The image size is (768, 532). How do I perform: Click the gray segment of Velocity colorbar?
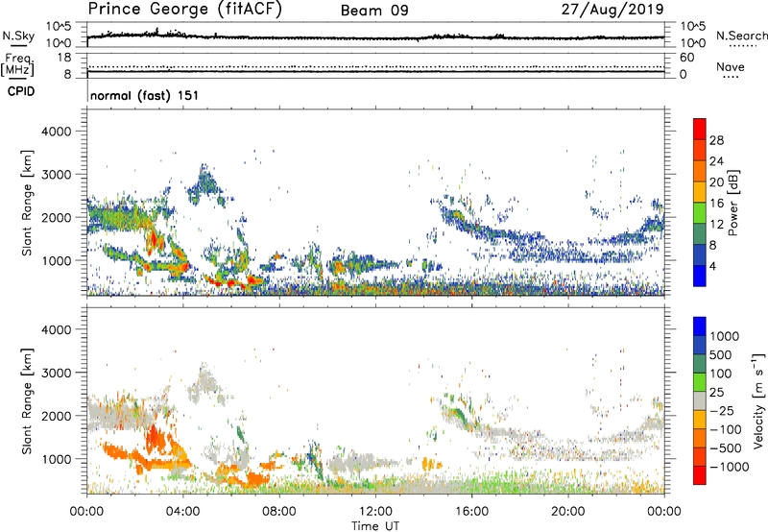[x=700, y=400]
